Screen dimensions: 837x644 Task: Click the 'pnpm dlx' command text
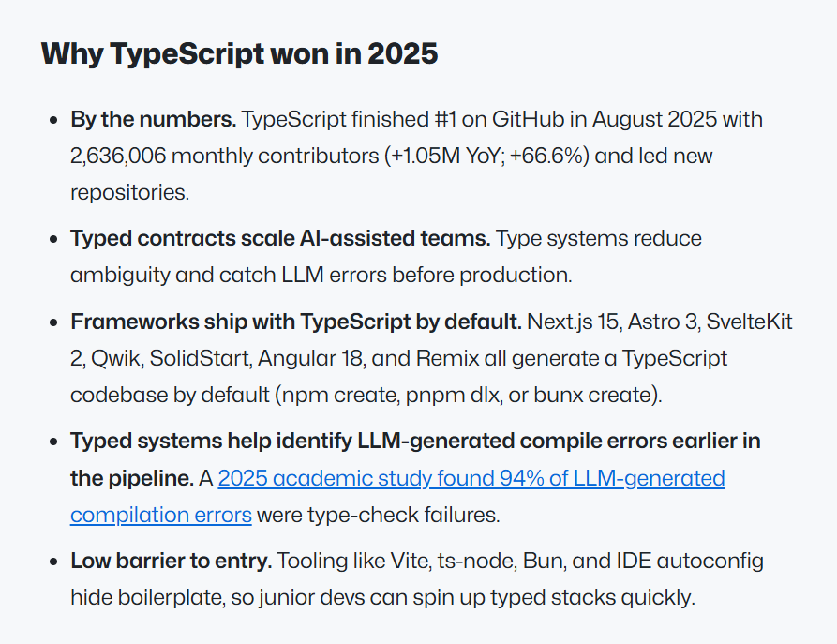pos(454,396)
